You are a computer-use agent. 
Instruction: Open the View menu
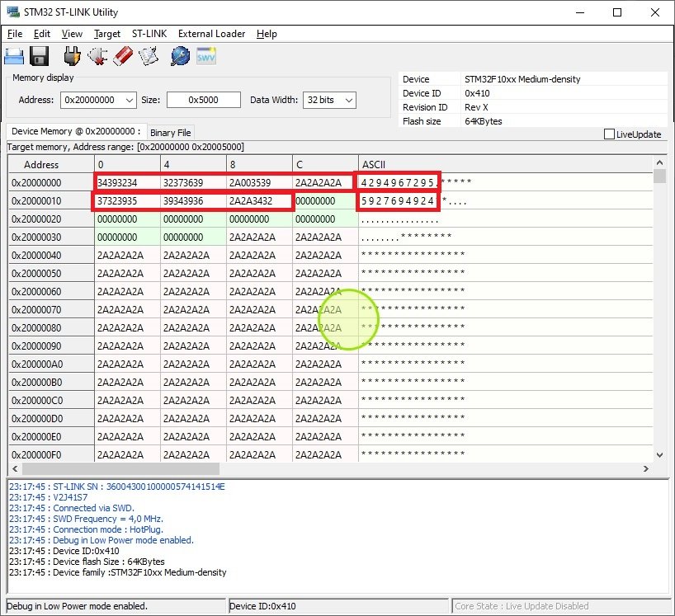72,34
